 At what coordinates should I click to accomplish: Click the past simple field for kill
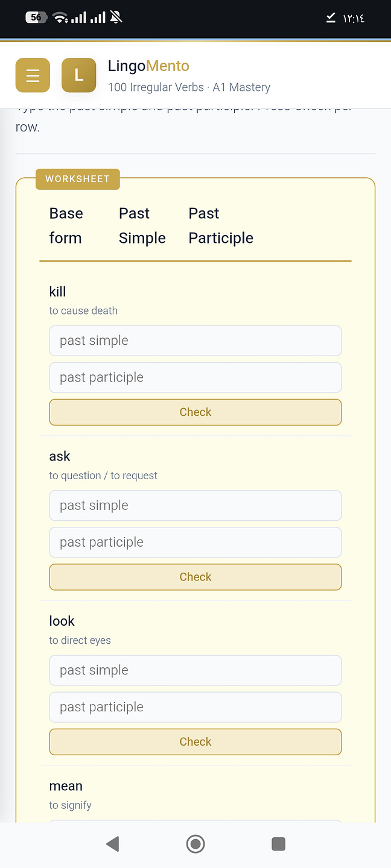pos(195,341)
